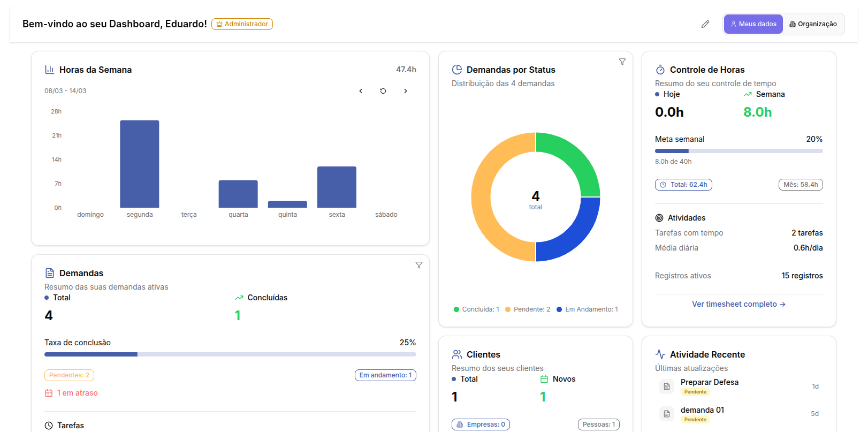
Task: Click the Controle de Horas stopwatch icon
Action: click(660, 70)
